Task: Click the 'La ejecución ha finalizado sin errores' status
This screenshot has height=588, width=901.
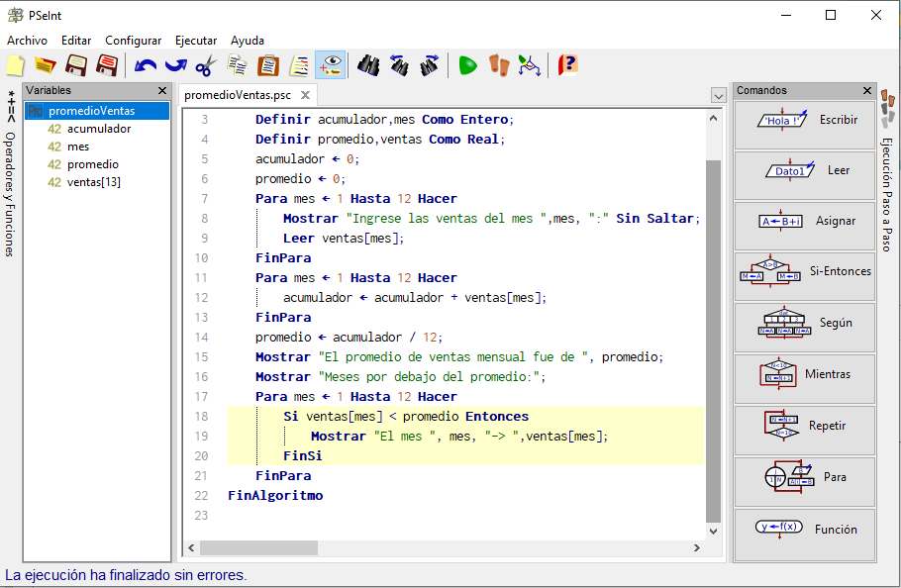Action: 126,575
